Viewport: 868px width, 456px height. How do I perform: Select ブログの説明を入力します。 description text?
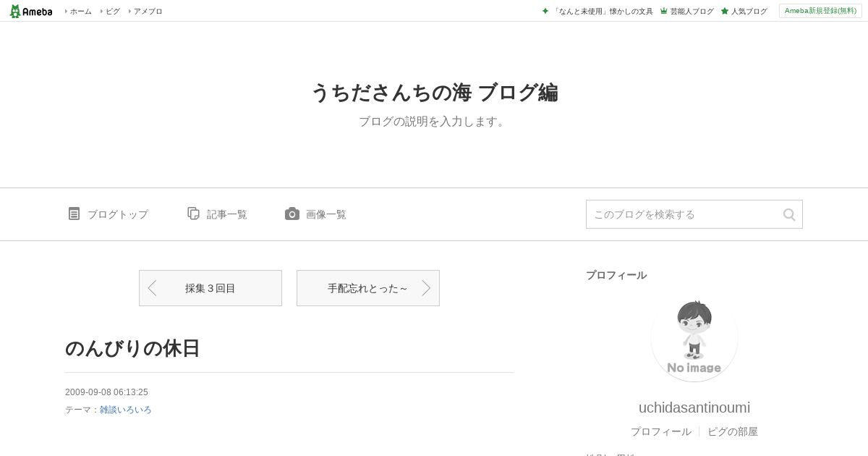coord(434,122)
